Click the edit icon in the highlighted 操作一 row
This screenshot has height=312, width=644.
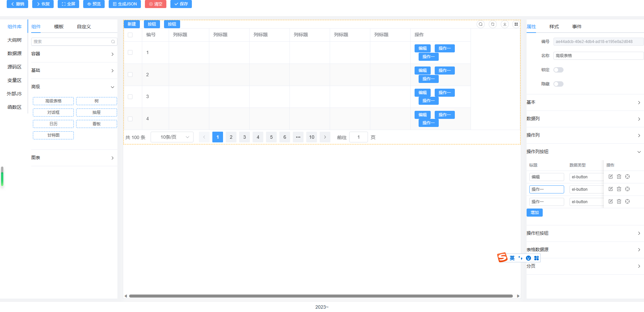(x=610, y=189)
